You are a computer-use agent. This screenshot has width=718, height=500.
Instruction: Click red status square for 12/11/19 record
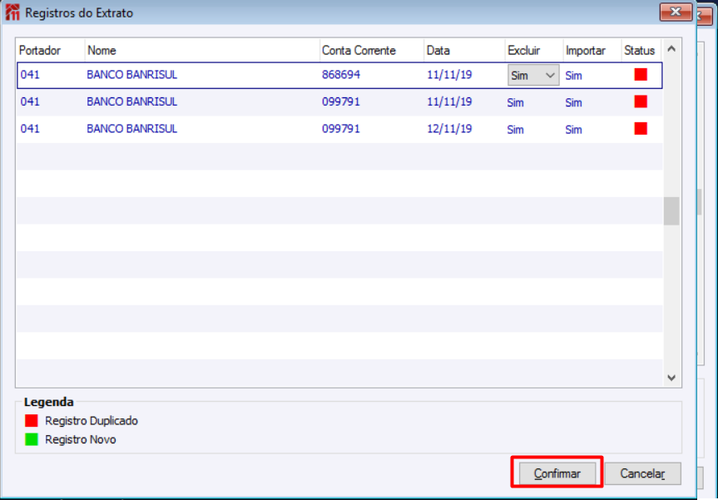[641, 128]
